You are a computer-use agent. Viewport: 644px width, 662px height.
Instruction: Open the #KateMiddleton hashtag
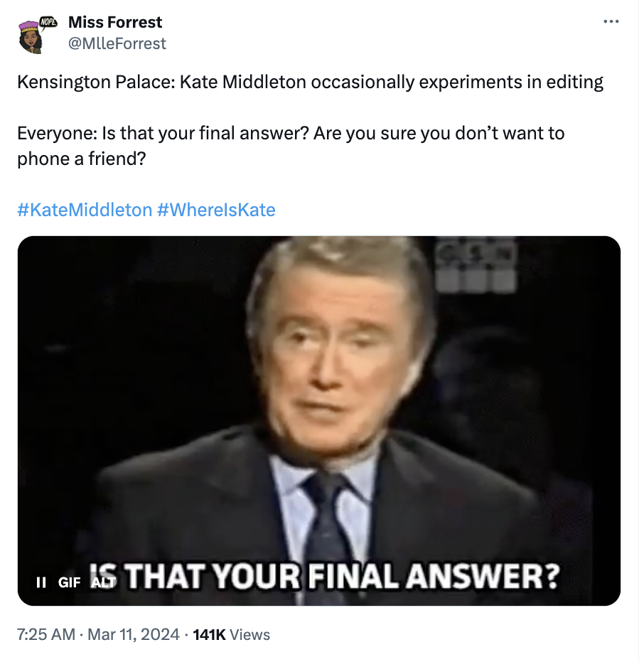coord(85,210)
